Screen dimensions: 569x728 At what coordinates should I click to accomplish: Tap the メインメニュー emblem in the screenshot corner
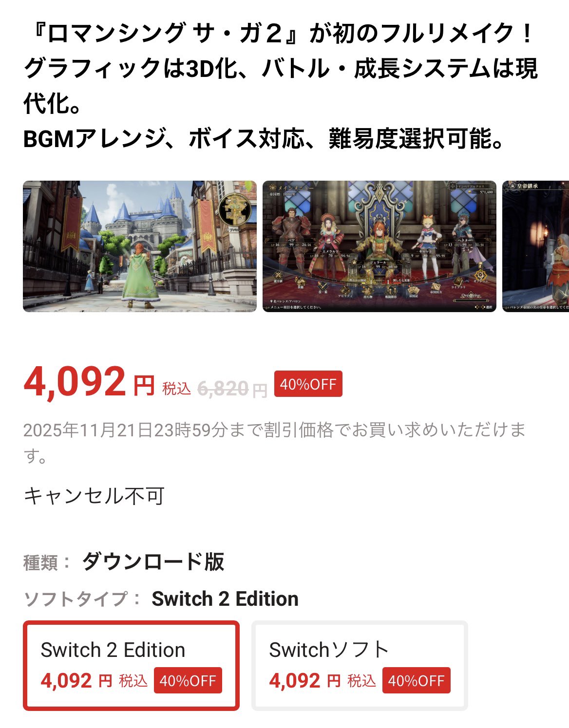[x=272, y=187]
